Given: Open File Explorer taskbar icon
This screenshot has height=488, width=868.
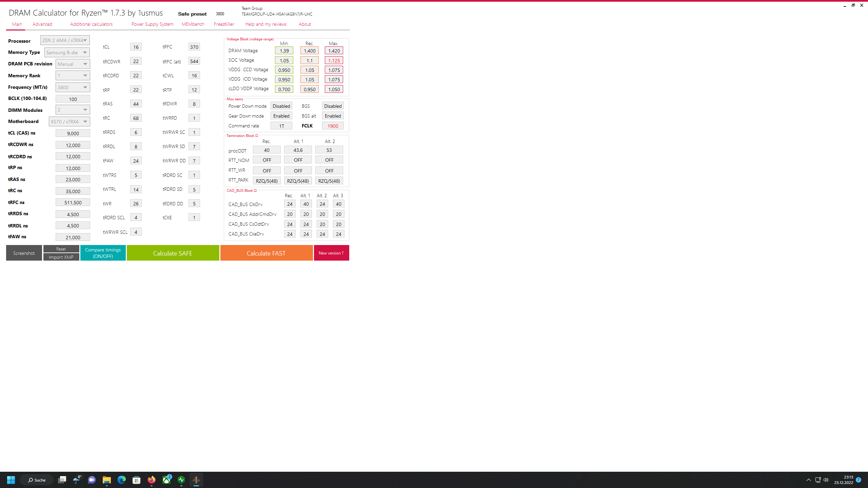Looking at the screenshot, I should coord(107,480).
